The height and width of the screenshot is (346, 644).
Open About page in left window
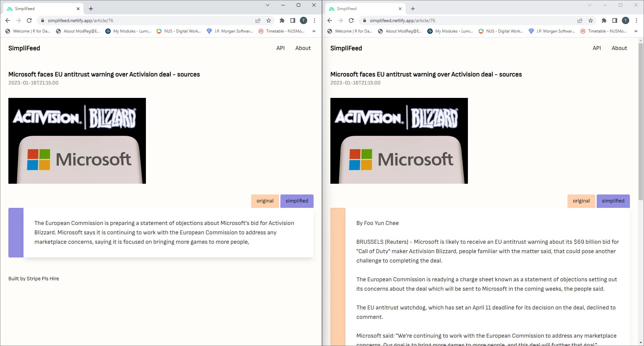click(303, 48)
